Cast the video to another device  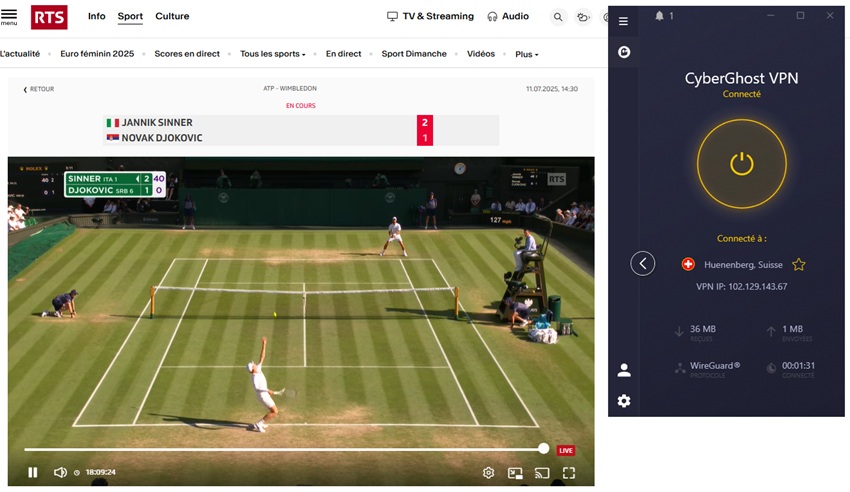click(542, 474)
